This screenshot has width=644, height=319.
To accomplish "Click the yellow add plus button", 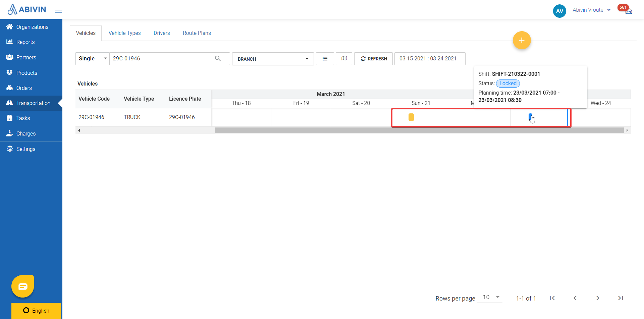I will tap(522, 40).
